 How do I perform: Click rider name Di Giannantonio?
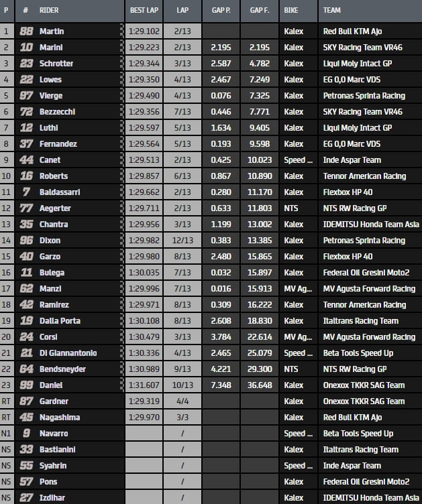point(68,353)
